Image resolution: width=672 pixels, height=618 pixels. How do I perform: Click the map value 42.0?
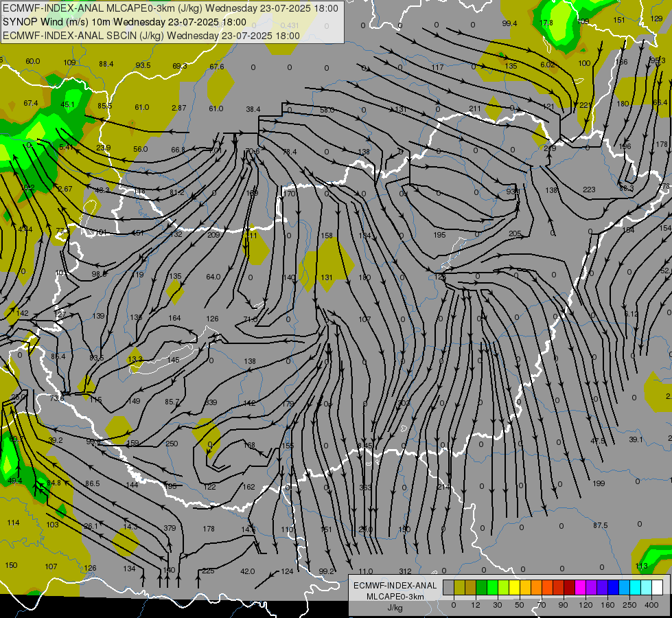coord(248,571)
